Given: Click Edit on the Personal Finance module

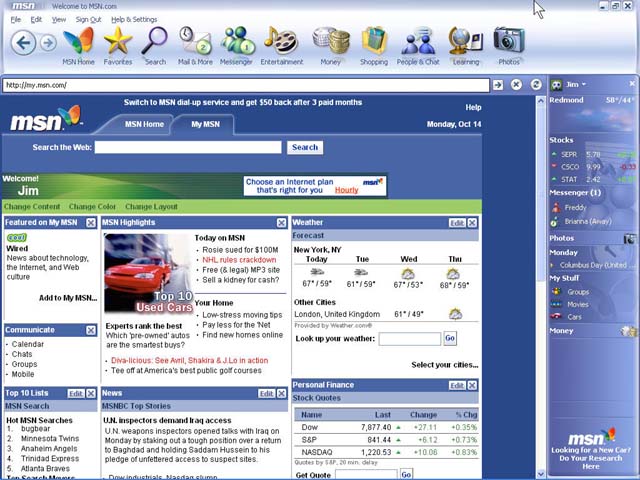Looking at the screenshot, I should click(x=457, y=385).
